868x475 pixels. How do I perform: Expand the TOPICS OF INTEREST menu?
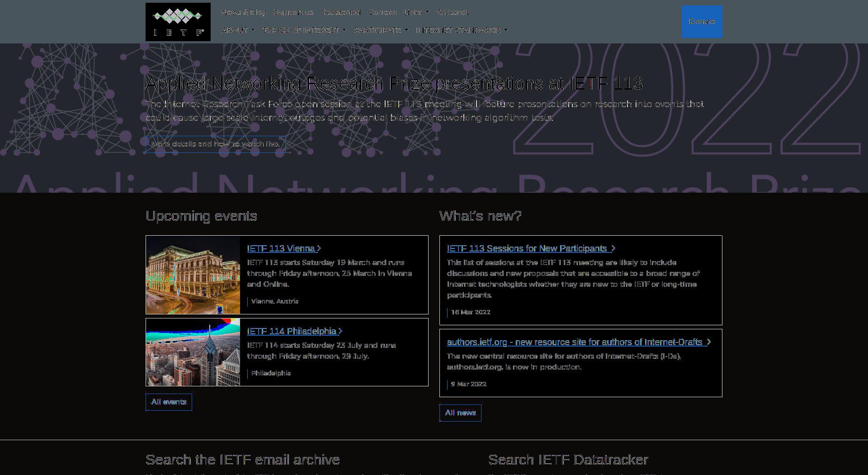click(x=304, y=30)
